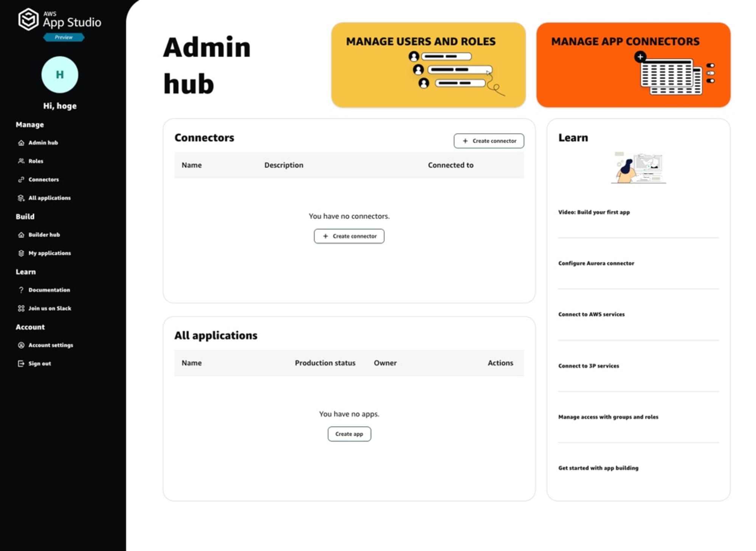Open 'Video: Build your first app'
This screenshot has width=756, height=551.
[x=594, y=212]
